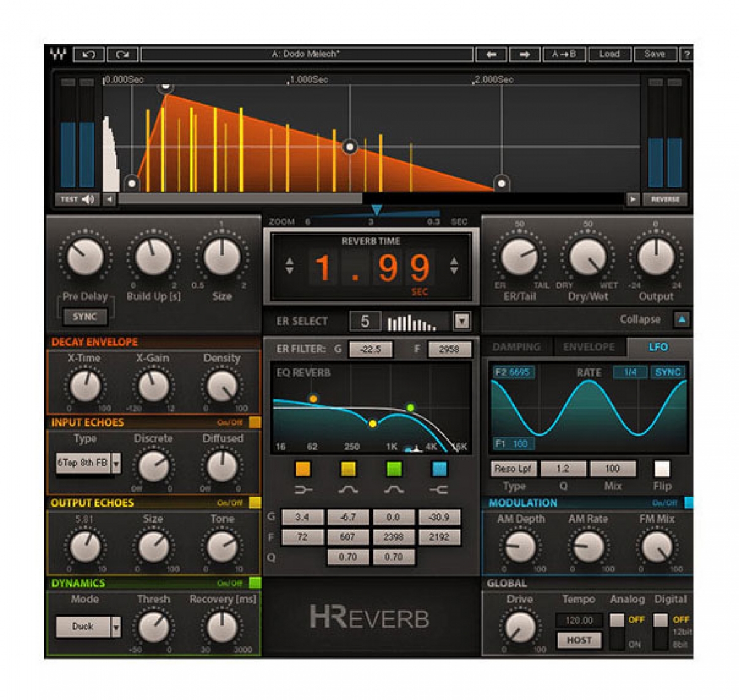Toggle the Analog switch
The image size is (739, 700).
point(616,630)
